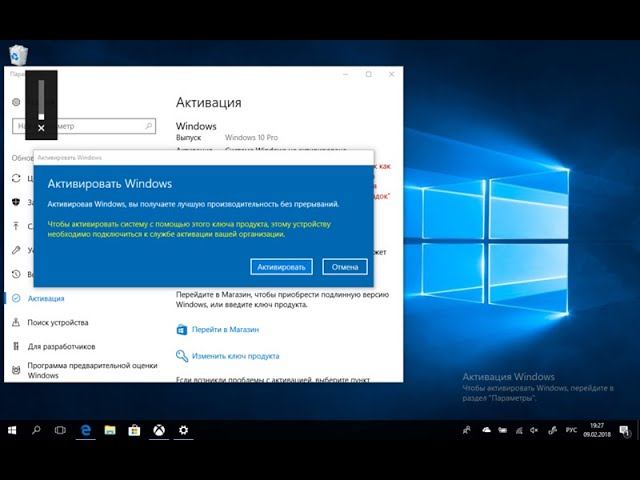The image size is (640, 480).
Task: Switch input language via РУС indicator
Action: pyautogui.click(x=571, y=430)
